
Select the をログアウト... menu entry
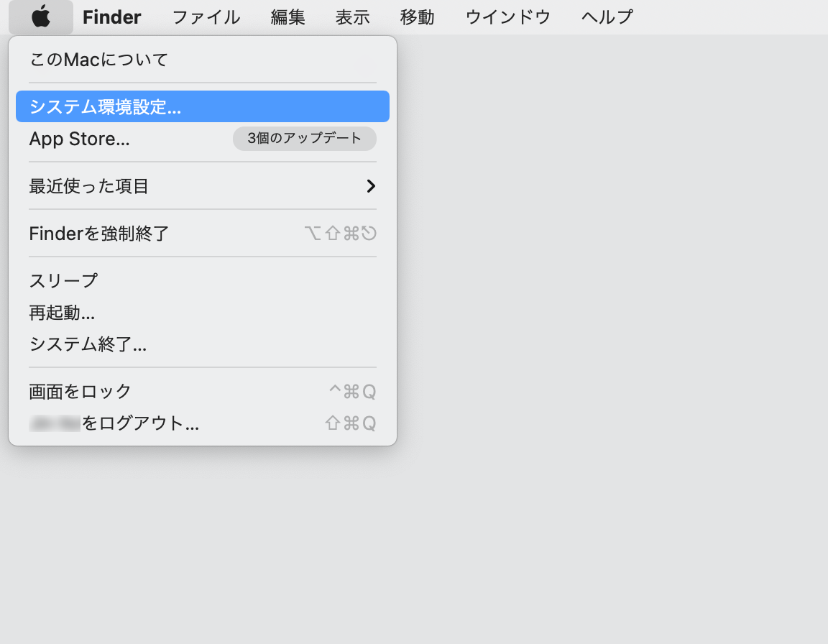140,423
